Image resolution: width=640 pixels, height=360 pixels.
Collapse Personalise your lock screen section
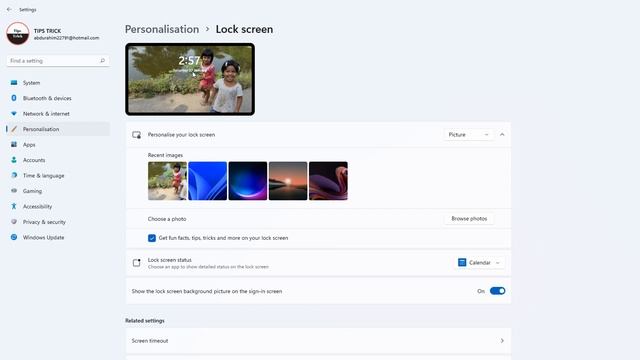502,135
